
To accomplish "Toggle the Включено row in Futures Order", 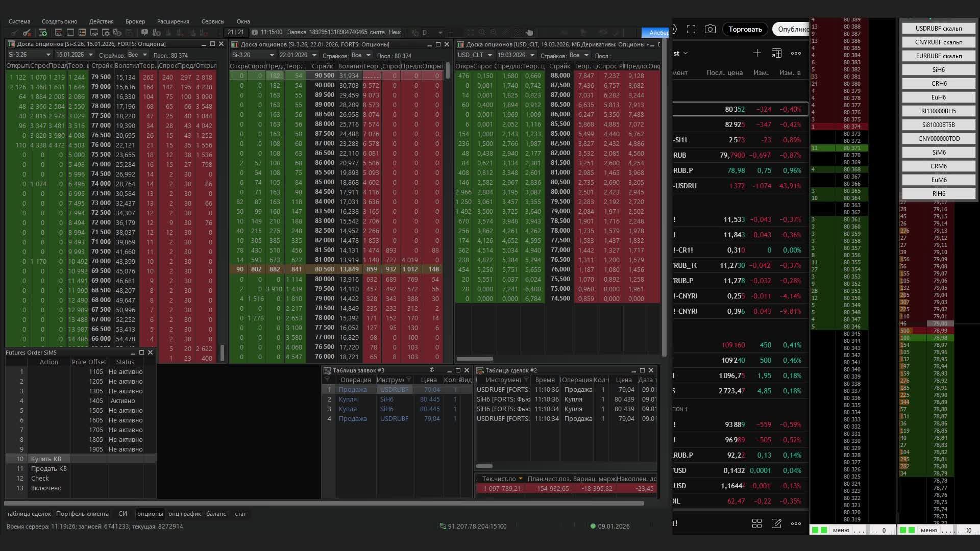I will pos(46,488).
